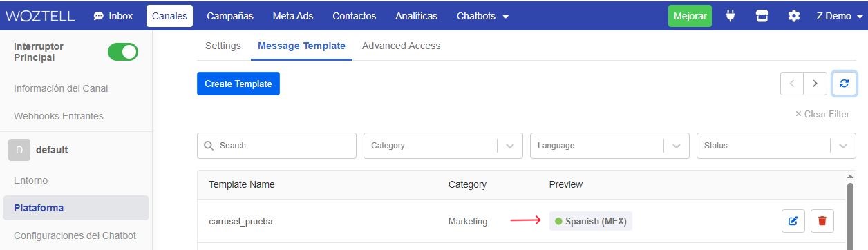Click the template Search field
This screenshot has width=868, height=250.
276,146
